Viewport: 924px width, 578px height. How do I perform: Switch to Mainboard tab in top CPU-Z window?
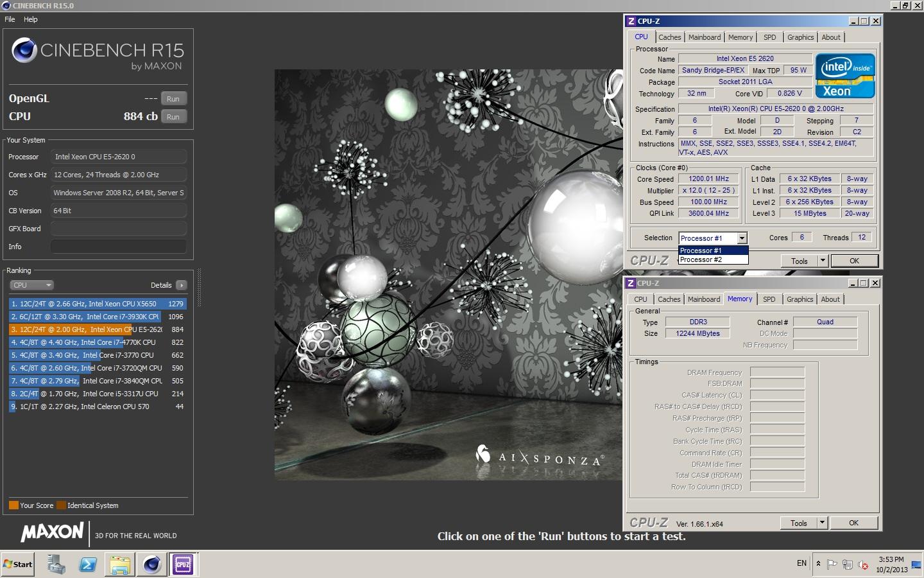[705, 37]
